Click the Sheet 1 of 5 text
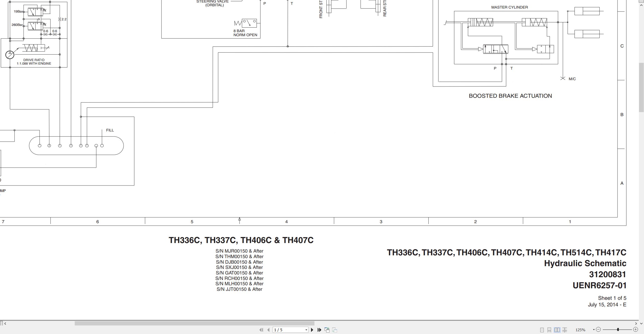This screenshot has height=334, width=644. click(x=612, y=298)
